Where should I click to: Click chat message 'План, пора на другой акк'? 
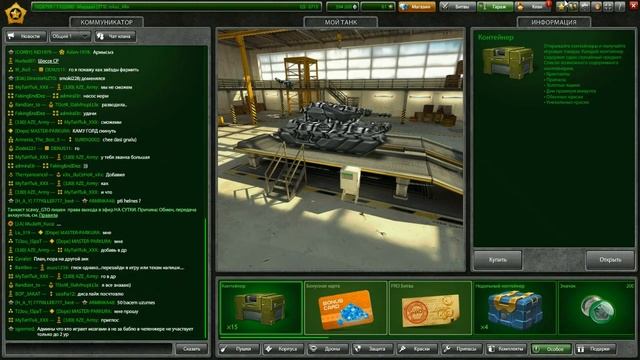61,259
